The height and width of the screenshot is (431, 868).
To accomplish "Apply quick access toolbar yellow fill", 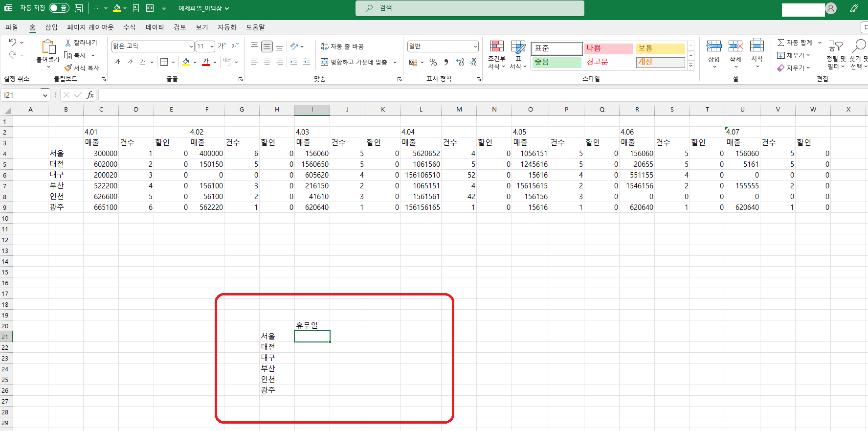I will coord(116,8).
